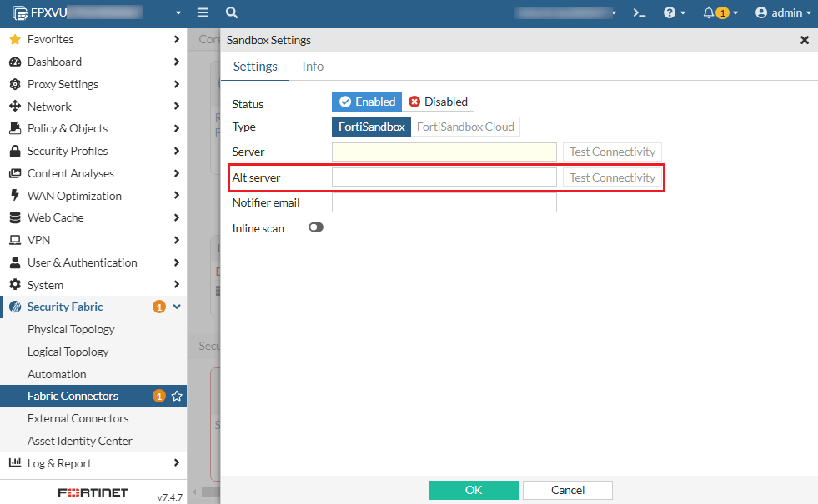Click the v7.4.7 version label
The height and width of the screenshot is (504, 818).
(x=169, y=497)
